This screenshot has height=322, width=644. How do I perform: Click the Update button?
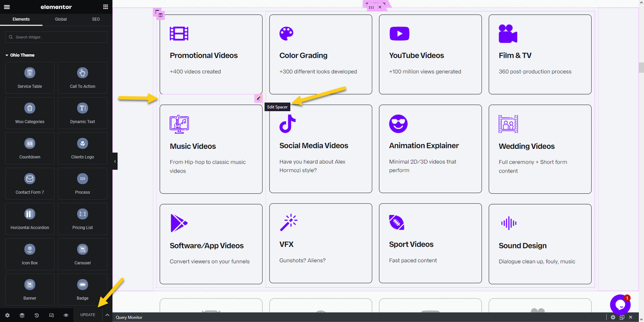point(88,315)
